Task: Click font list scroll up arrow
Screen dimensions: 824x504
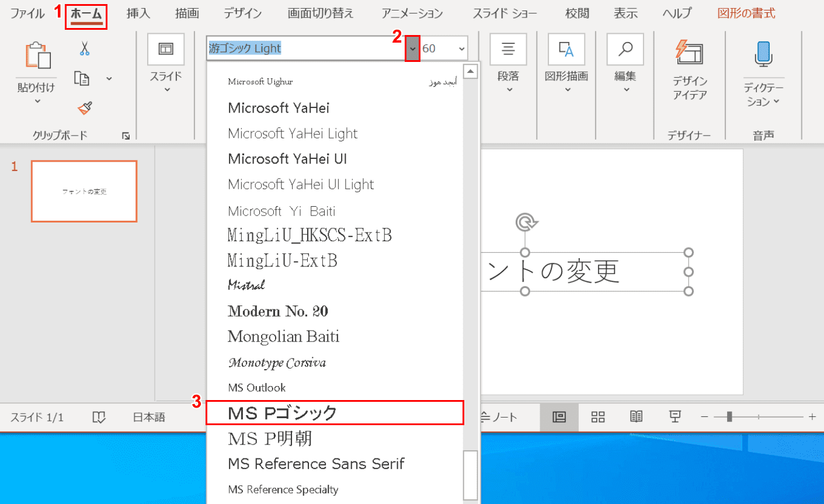Action: coord(471,71)
